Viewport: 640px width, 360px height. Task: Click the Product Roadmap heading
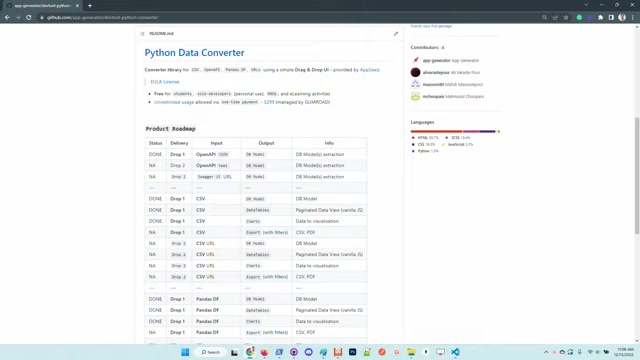pos(171,129)
